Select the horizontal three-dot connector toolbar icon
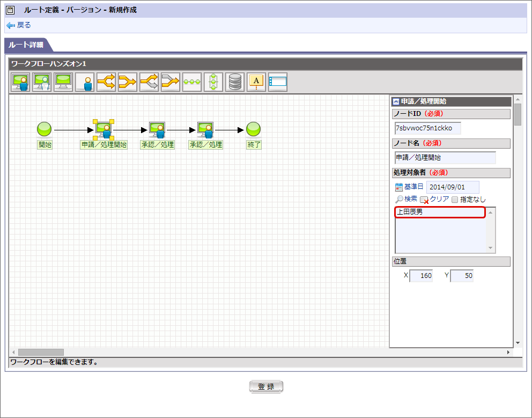 click(191, 82)
